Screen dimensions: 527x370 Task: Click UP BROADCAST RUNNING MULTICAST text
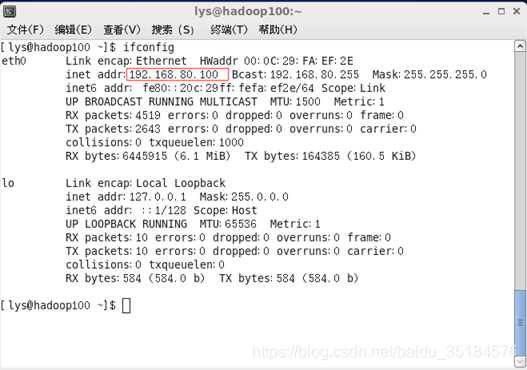(161, 102)
